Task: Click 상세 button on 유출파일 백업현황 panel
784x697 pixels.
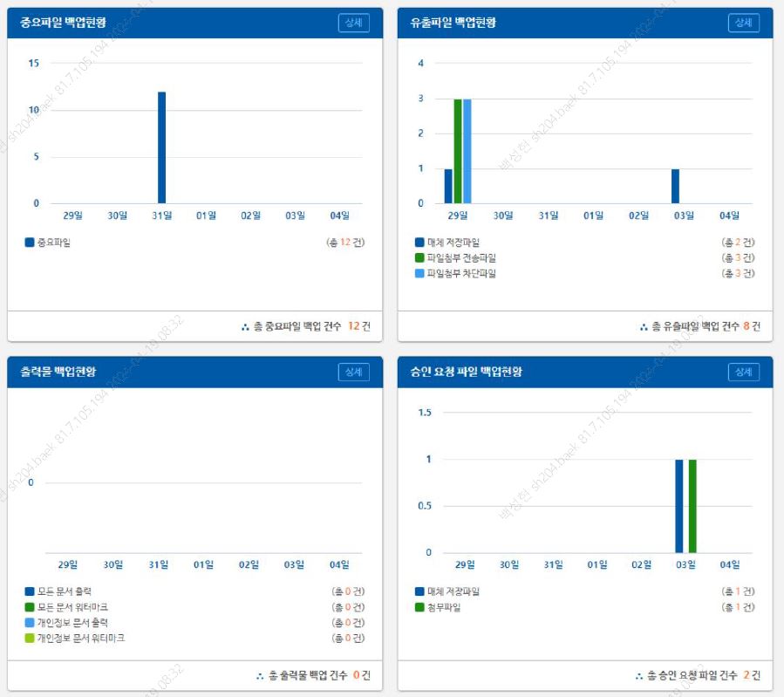Action: [x=743, y=24]
